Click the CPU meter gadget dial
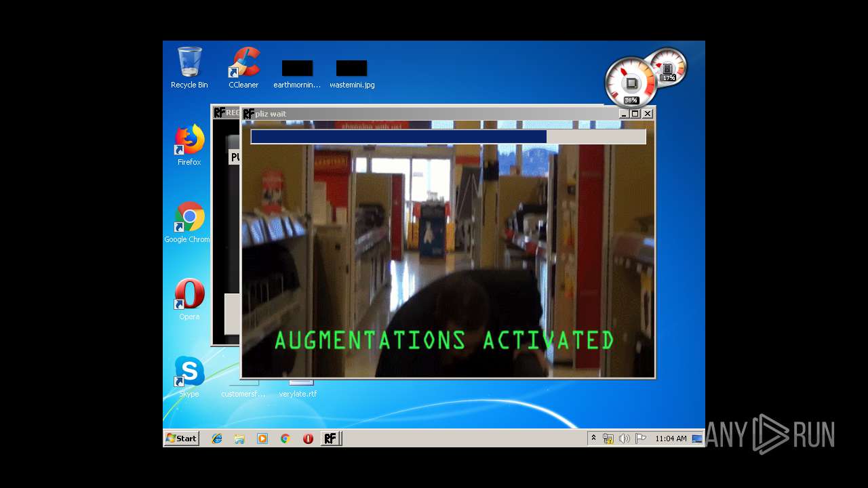The width and height of the screenshot is (868, 488). point(630,83)
